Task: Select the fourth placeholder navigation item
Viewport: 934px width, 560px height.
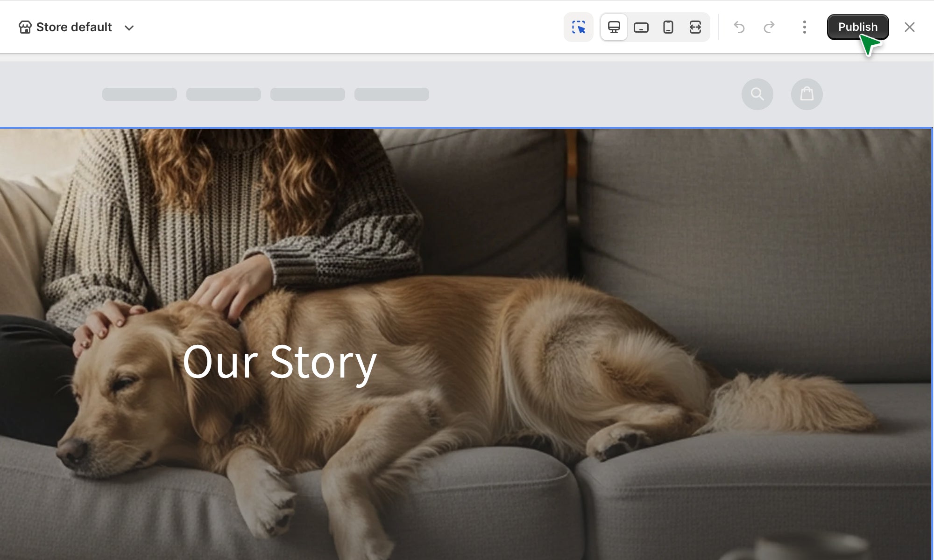Action: pyautogui.click(x=391, y=94)
